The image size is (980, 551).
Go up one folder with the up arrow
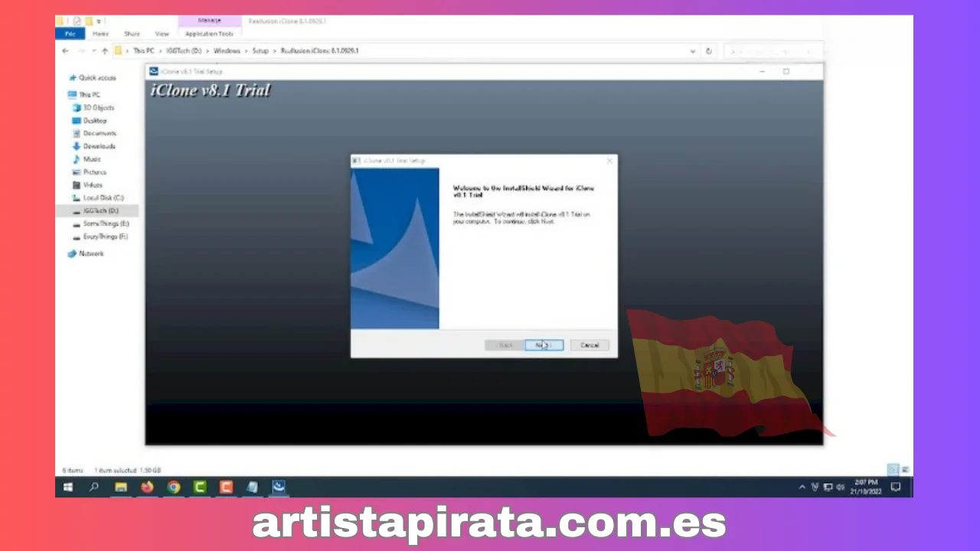point(105,51)
